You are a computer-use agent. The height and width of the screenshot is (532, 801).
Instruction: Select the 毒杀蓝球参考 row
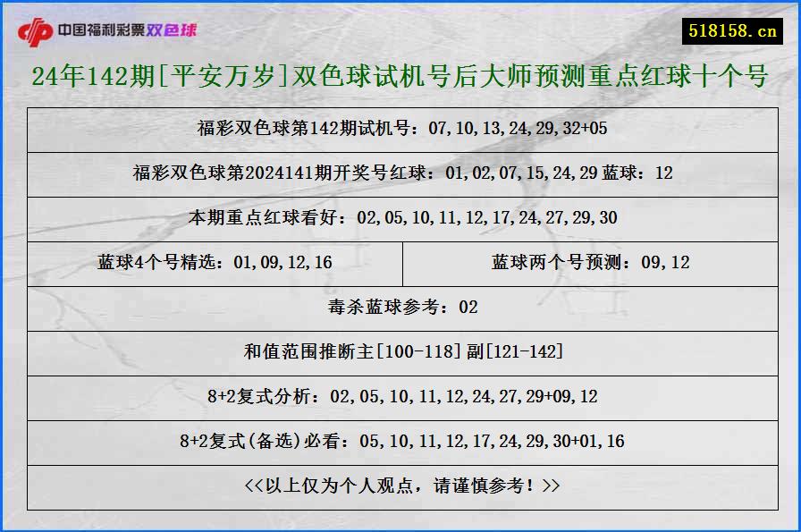(400, 308)
